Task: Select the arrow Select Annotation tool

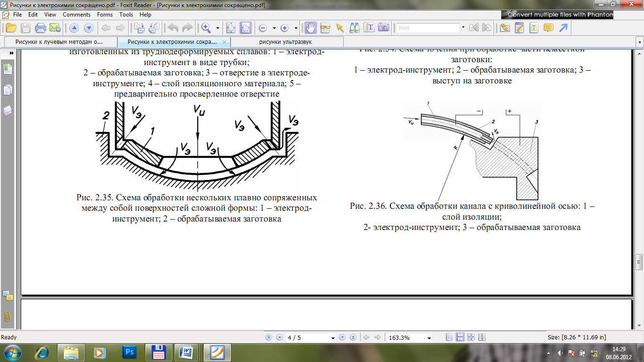Action: coord(339,28)
